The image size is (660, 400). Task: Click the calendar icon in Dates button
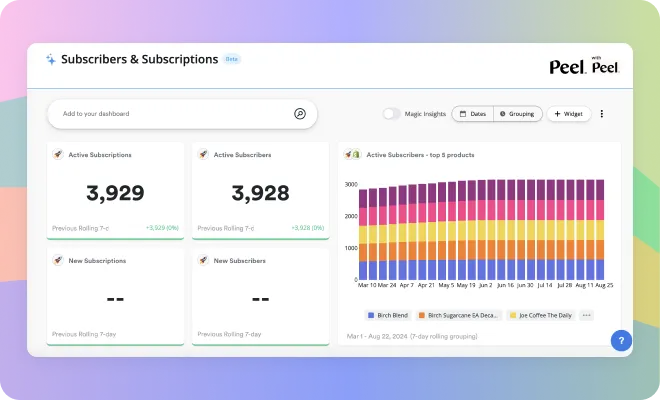(x=463, y=114)
